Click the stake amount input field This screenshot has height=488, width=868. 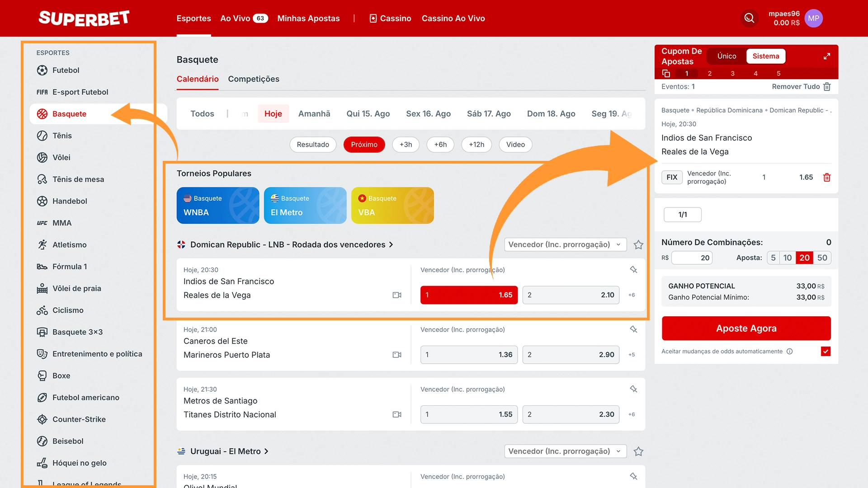click(692, 258)
